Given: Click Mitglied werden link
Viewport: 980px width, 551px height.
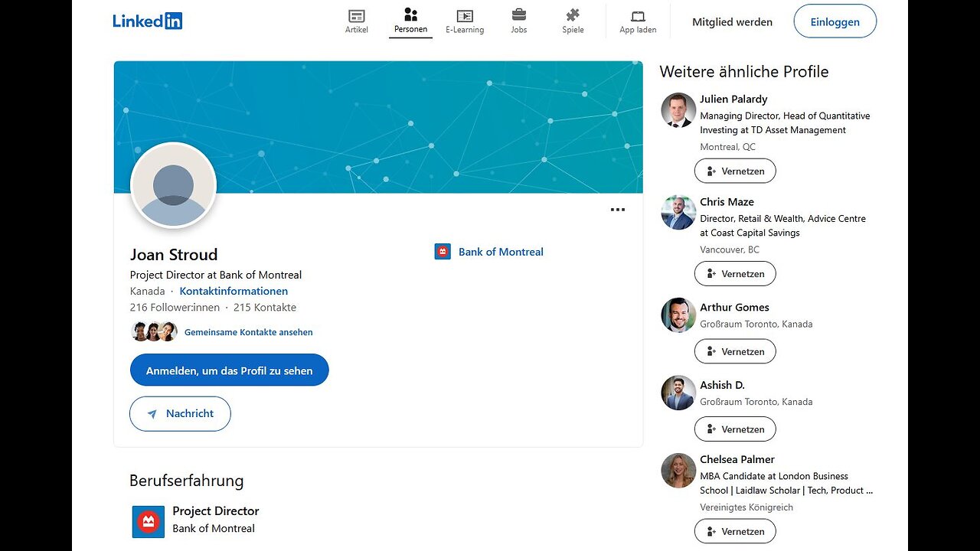Looking at the screenshot, I should pos(732,22).
